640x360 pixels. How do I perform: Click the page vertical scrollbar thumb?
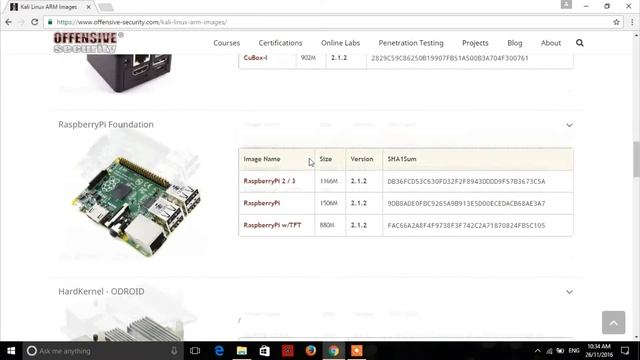pyautogui.click(x=636, y=159)
